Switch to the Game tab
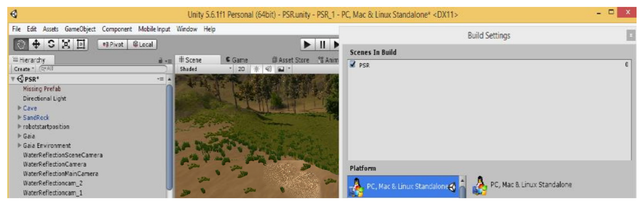Image resolution: width=644 pixels, height=206 pixels. (236, 60)
